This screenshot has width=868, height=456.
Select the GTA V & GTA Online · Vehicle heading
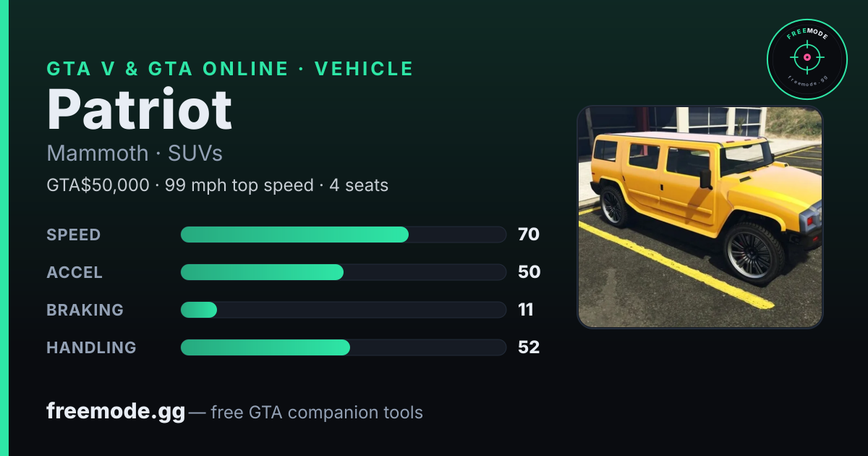click(230, 69)
